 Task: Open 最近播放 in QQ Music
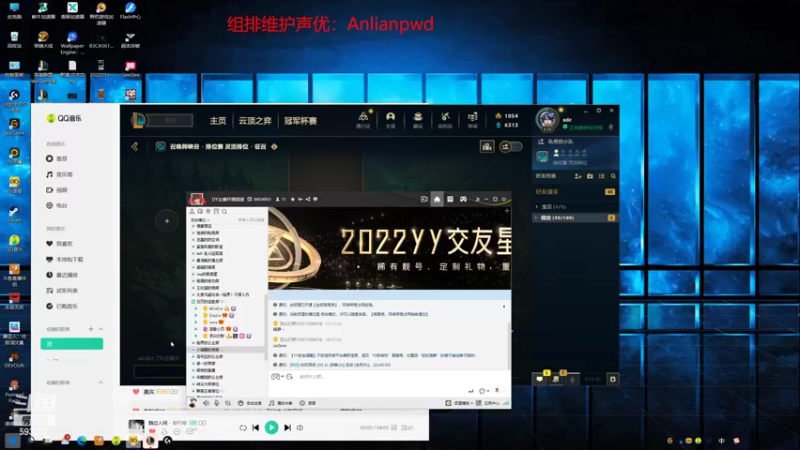click(62, 275)
